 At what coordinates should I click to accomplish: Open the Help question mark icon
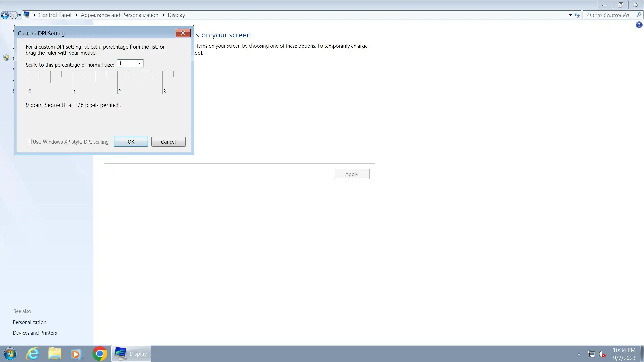639,25
